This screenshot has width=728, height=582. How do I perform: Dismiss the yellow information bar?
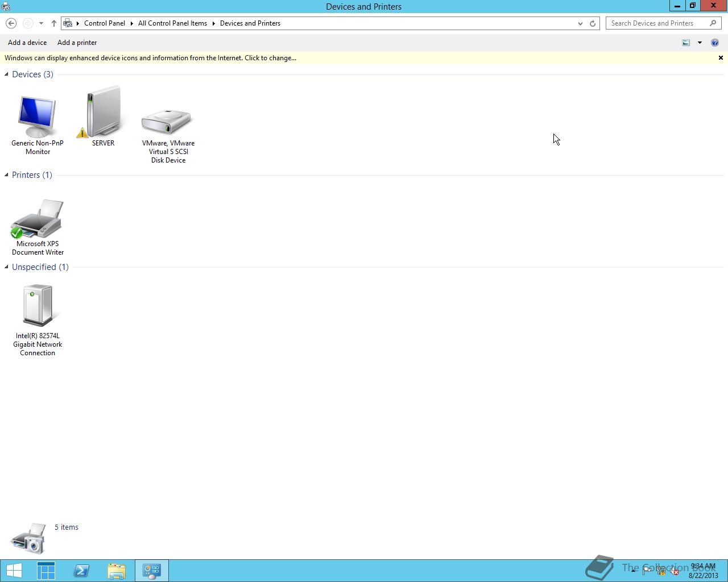(x=721, y=58)
